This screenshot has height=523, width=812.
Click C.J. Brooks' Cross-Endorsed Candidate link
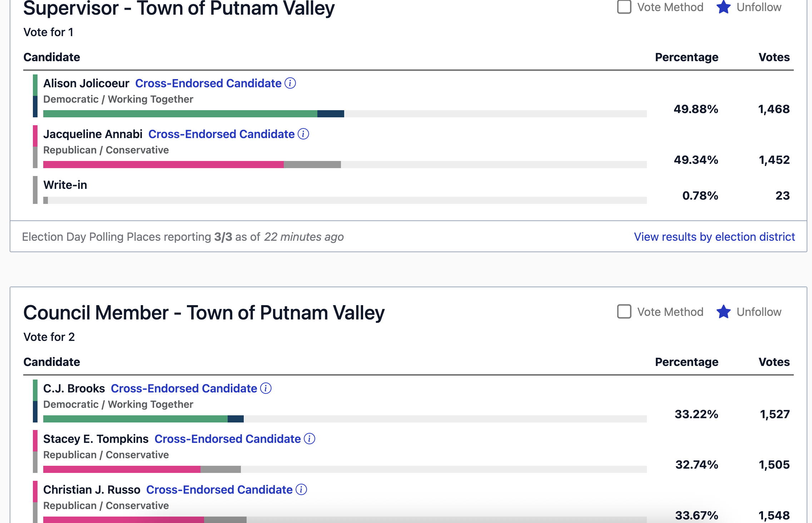click(x=184, y=388)
